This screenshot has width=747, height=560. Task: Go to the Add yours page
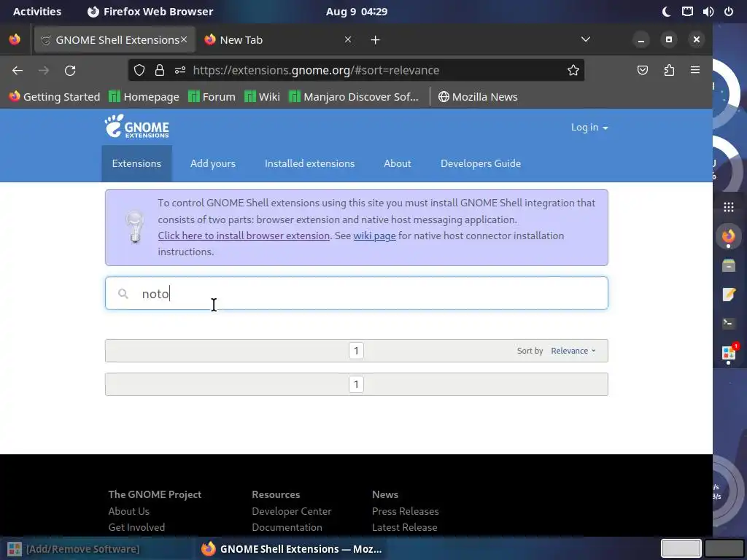(213, 163)
